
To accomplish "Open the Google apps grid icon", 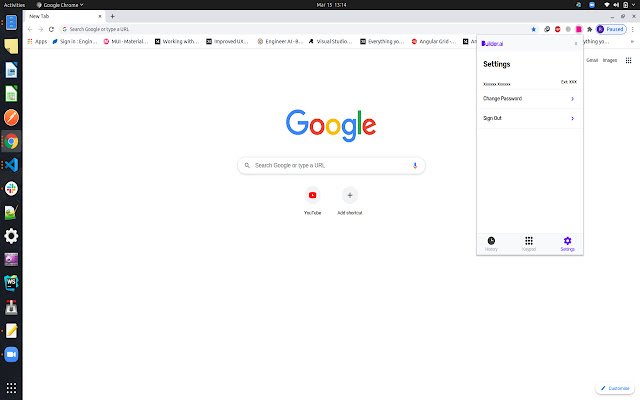I will point(629,60).
